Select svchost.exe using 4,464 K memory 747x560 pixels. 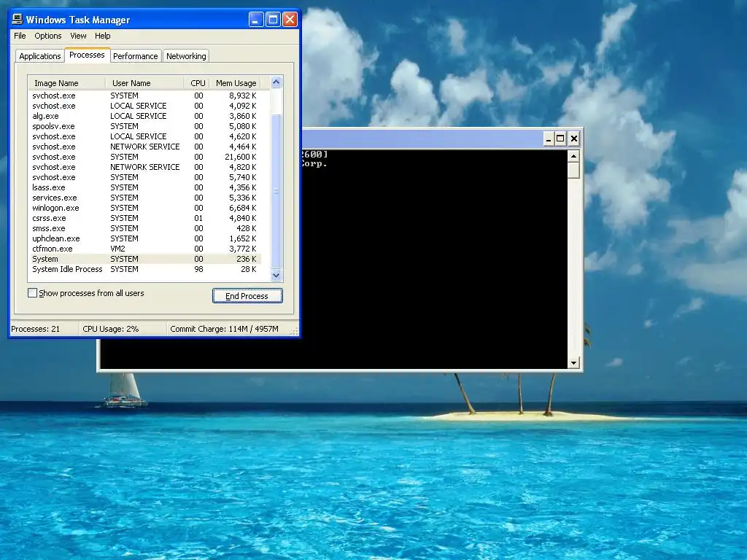click(x=145, y=147)
